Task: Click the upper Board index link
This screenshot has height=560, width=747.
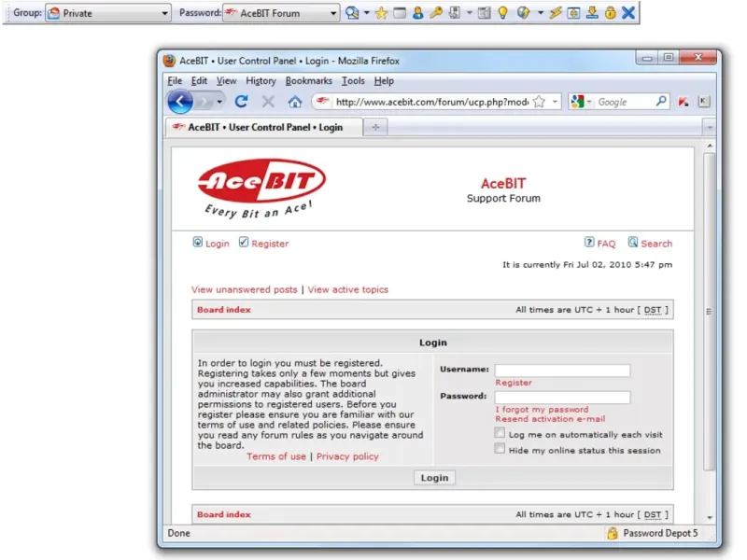Action: pos(224,310)
